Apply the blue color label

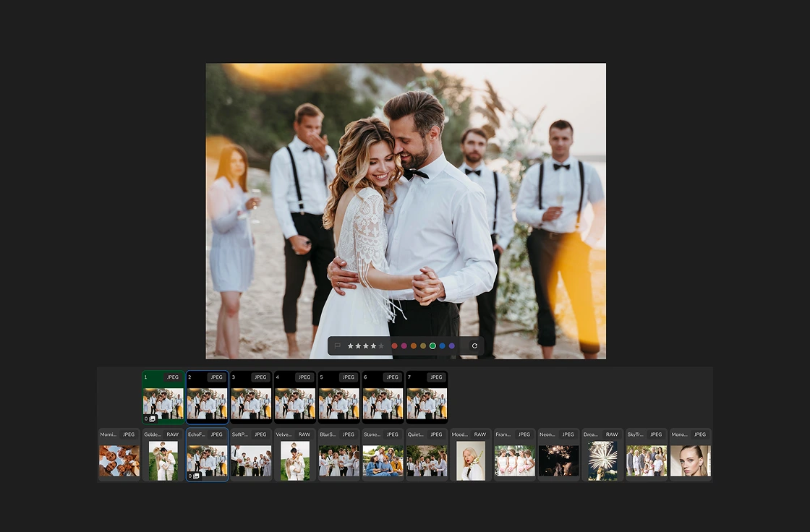pos(442,346)
